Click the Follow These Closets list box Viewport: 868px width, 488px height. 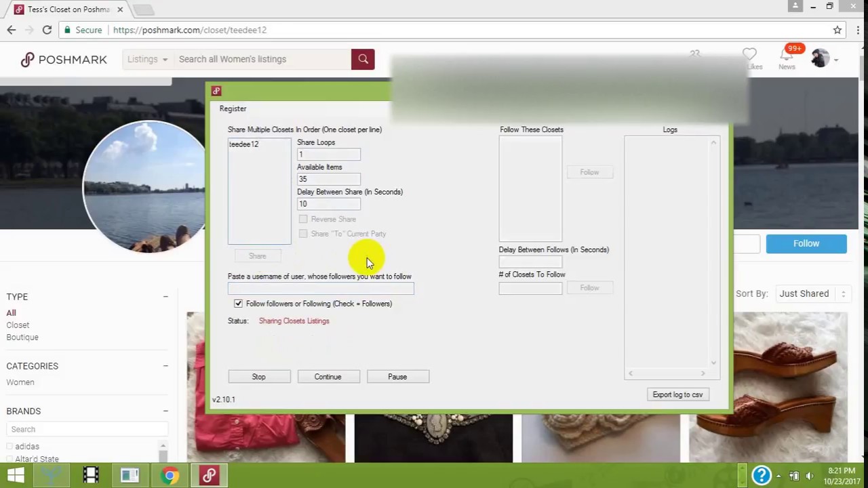[x=530, y=188]
